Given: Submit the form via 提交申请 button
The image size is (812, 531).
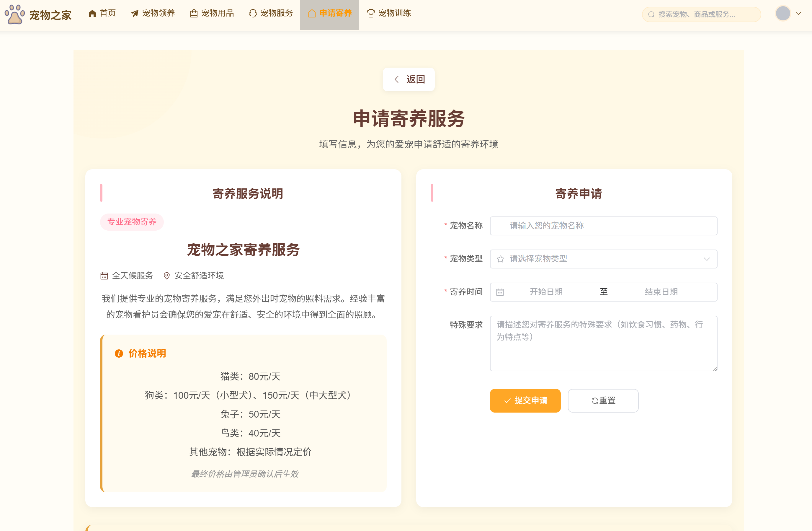Looking at the screenshot, I should click(525, 401).
